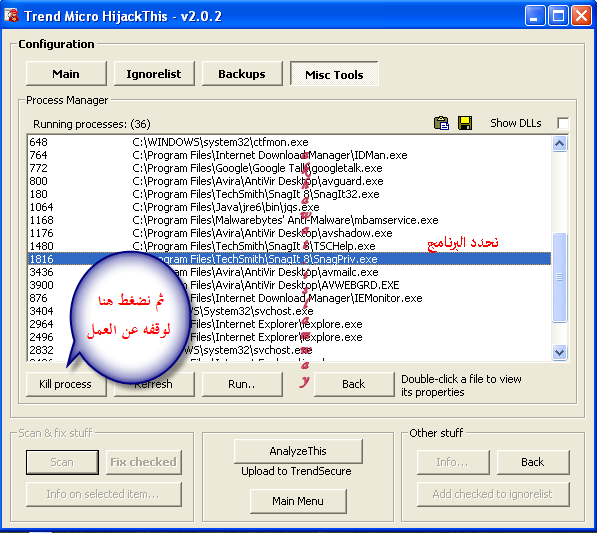Click the Main Menu button
Screen dimensions: 597x533
tap(298, 501)
